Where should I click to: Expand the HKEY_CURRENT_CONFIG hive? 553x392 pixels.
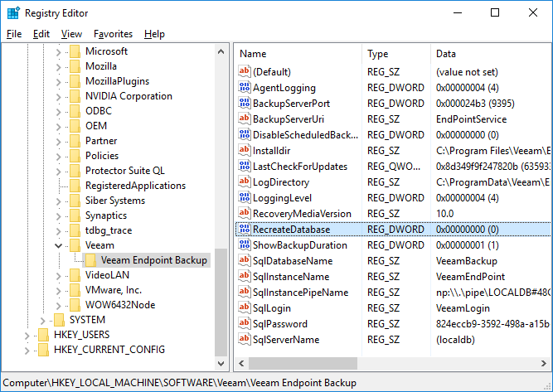click(27, 350)
